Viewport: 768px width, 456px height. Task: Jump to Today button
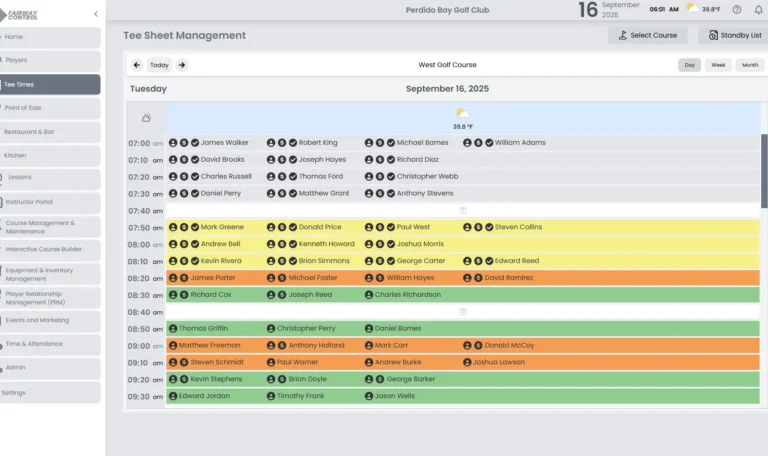coord(159,65)
